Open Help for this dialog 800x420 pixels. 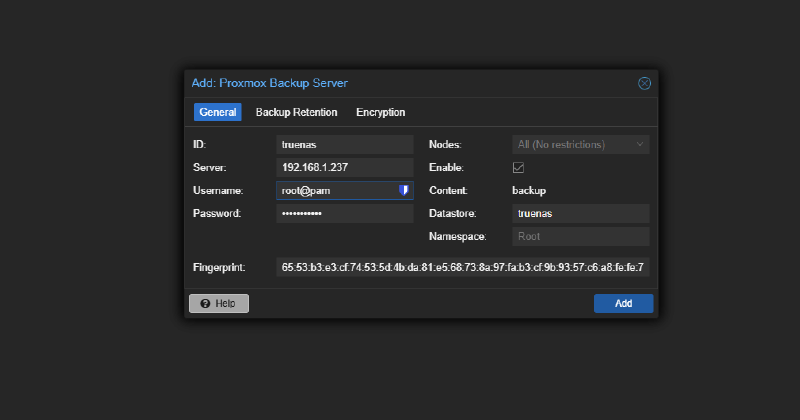[x=219, y=303]
